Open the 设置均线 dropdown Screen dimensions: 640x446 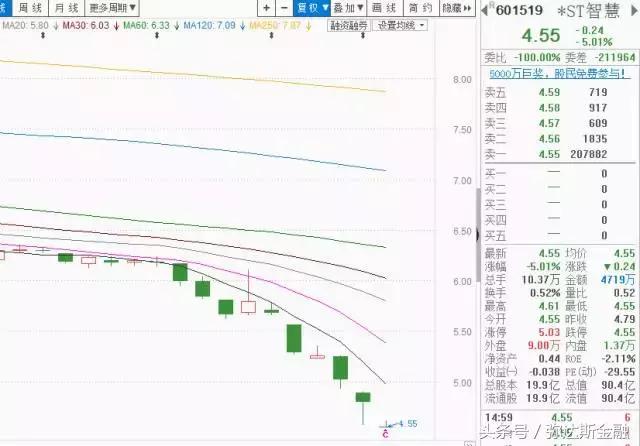click(x=400, y=26)
